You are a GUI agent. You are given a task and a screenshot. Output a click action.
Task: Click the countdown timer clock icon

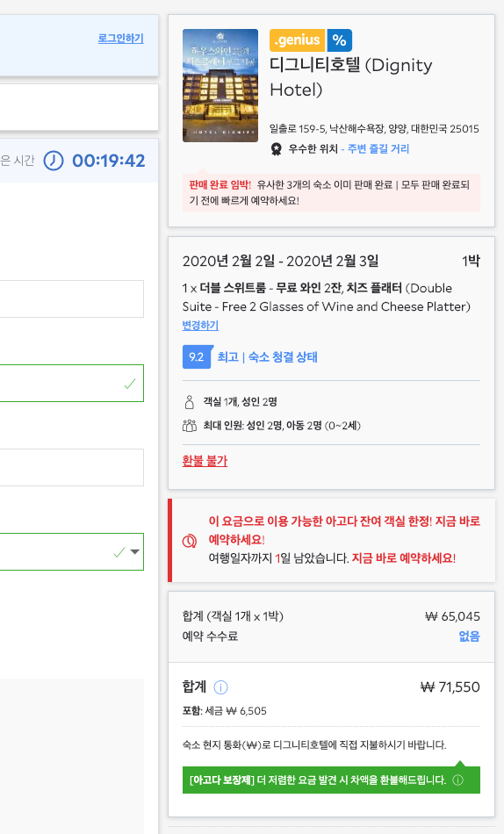54,160
